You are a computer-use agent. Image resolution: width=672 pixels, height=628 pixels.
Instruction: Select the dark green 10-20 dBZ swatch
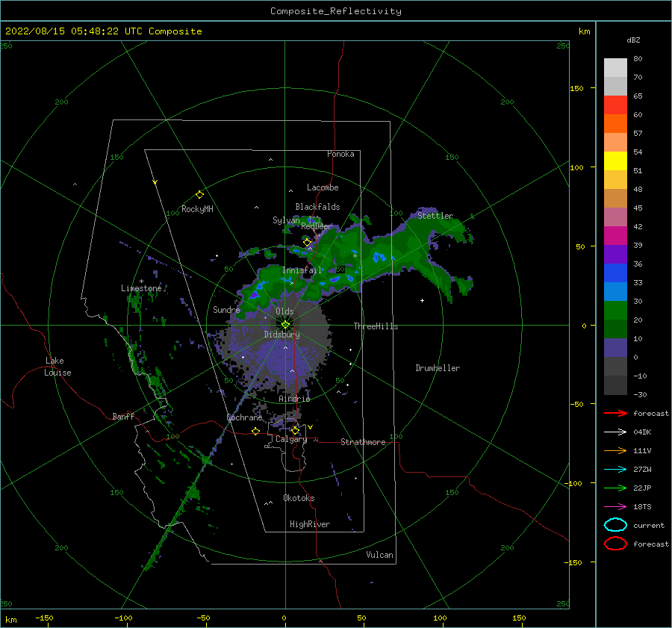(x=615, y=329)
